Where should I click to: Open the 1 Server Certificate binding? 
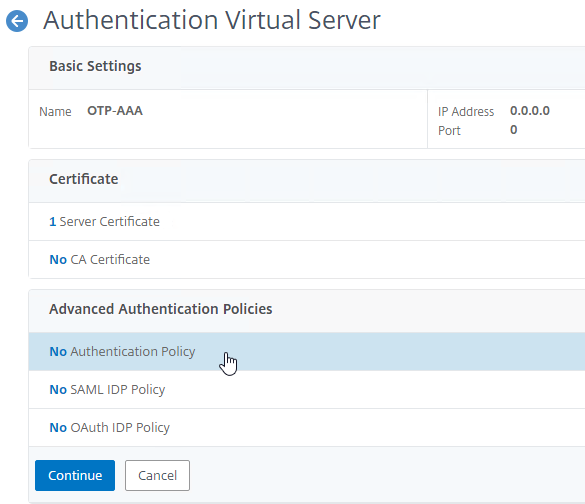307,222
